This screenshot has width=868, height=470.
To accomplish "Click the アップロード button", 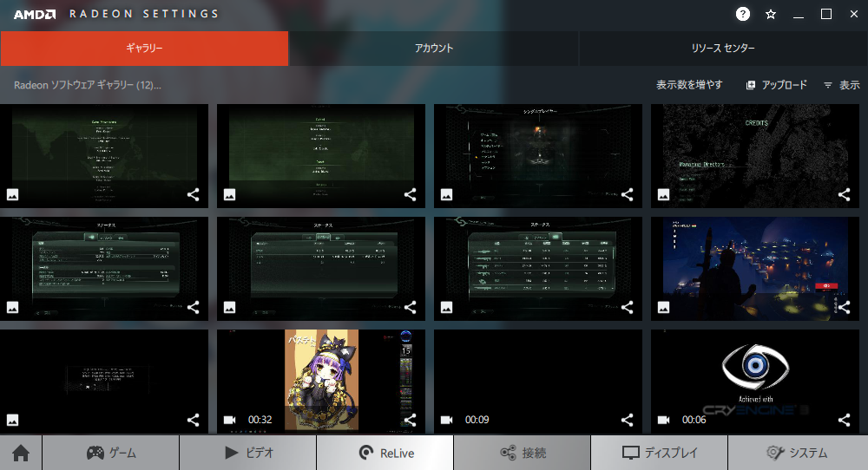I will pyautogui.click(x=776, y=85).
